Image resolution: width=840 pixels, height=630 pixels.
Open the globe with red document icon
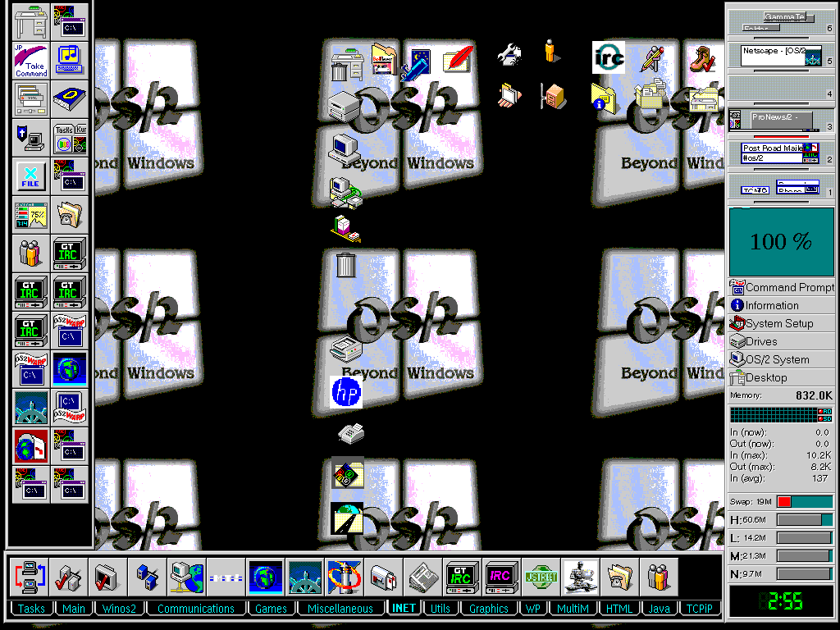coord(31,447)
